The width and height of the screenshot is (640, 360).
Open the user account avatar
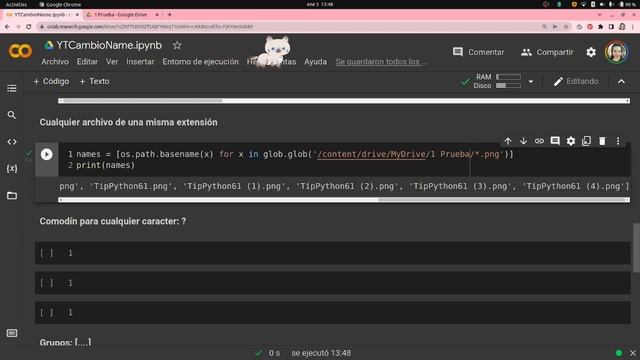[616, 52]
